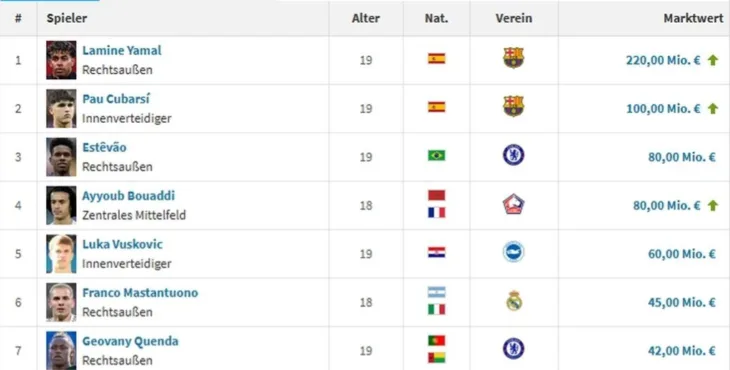
Task: Select the Nat. column header
Action: tap(436, 18)
